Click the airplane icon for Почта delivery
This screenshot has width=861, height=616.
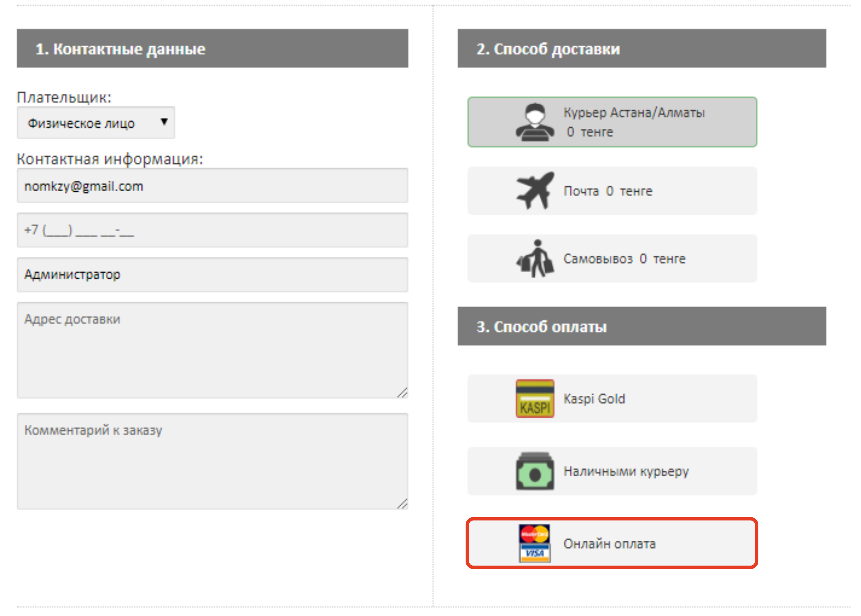pyautogui.click(x=535, y=190)
